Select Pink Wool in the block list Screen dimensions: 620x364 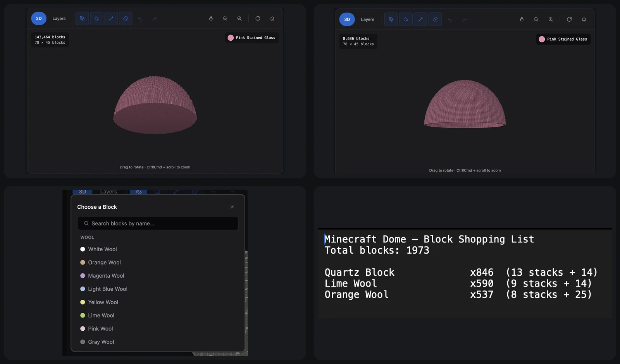pos(158,329)
